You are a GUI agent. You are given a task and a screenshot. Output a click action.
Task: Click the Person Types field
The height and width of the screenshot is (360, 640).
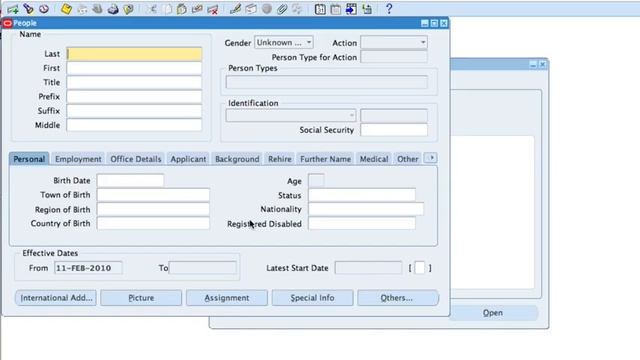pyautogui.click(x=327, y=82)
